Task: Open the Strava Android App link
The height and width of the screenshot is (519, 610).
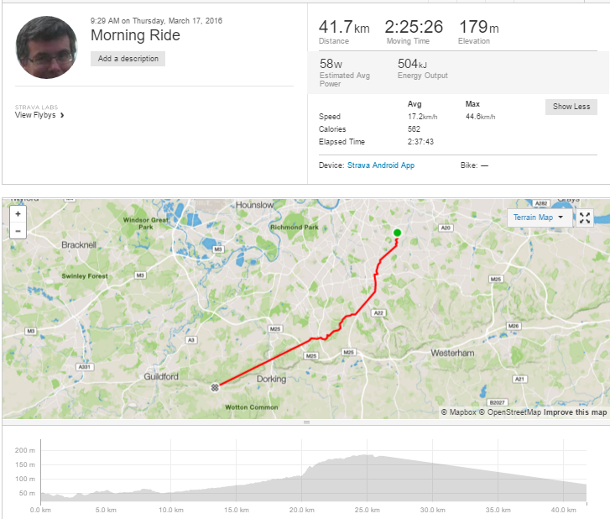Action: 381,165
